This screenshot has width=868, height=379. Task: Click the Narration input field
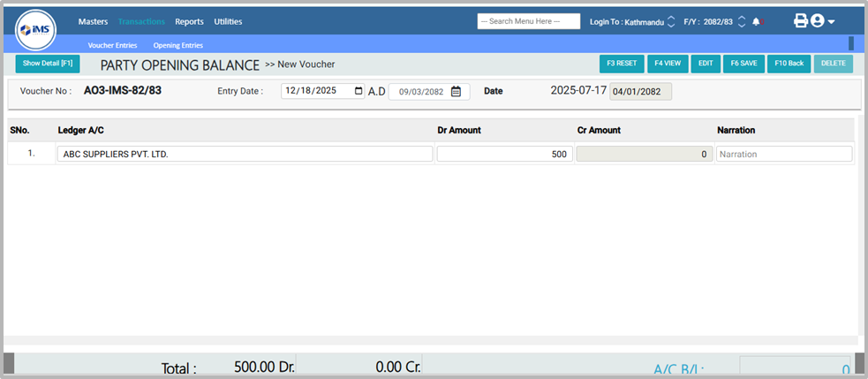pos(784,154)
